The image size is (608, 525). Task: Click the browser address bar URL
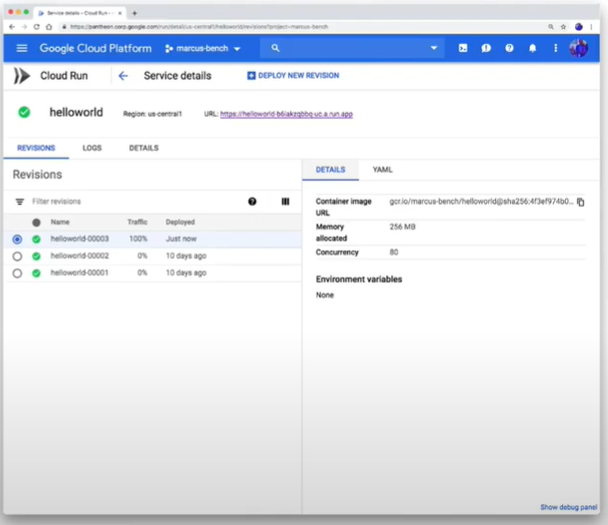click(199, 27)
